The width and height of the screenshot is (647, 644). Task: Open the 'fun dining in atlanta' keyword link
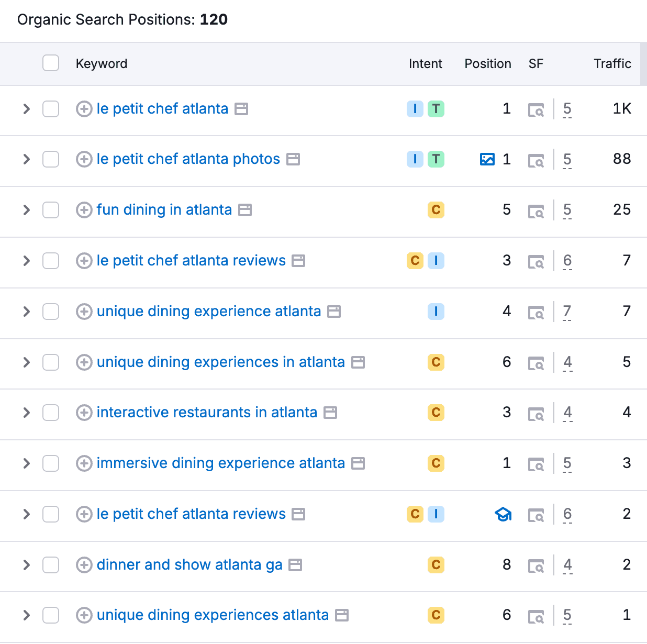coord(164,210)
